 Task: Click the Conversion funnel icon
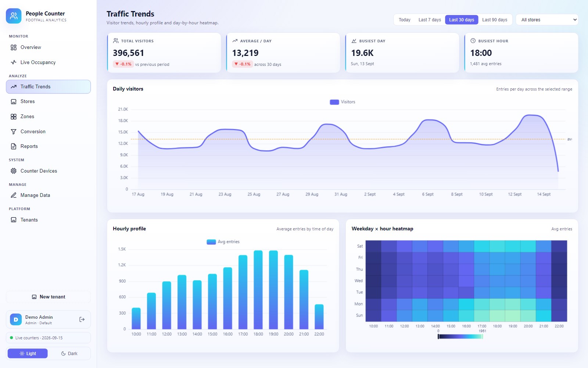click(14, 131)
